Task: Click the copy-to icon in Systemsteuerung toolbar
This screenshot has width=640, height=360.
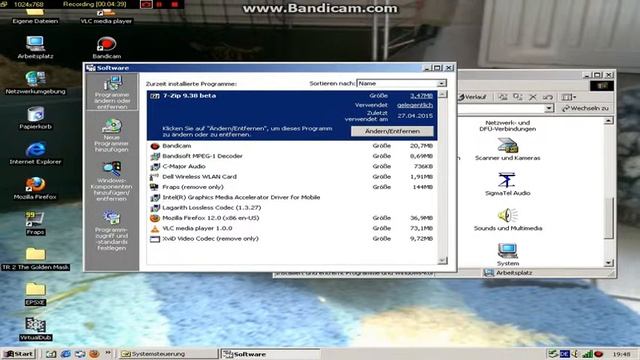Action: (x=518, y=97)
